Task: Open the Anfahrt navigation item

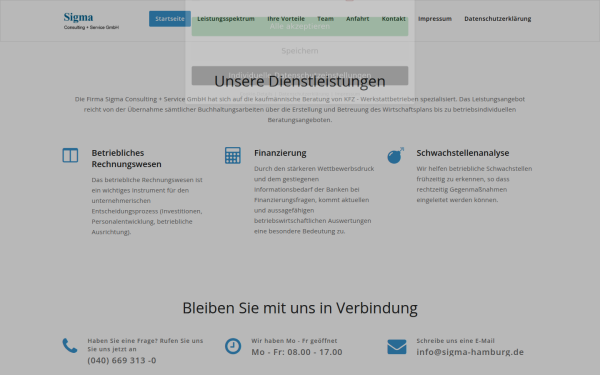Action: click(x=357, y=19)
